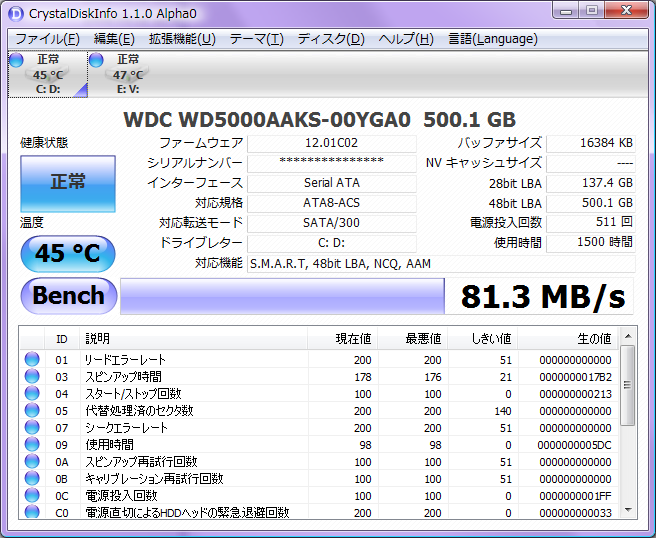Click the ID column header
Image resolution: width=656 pixels, height=538 pixels.
point(62,338)
